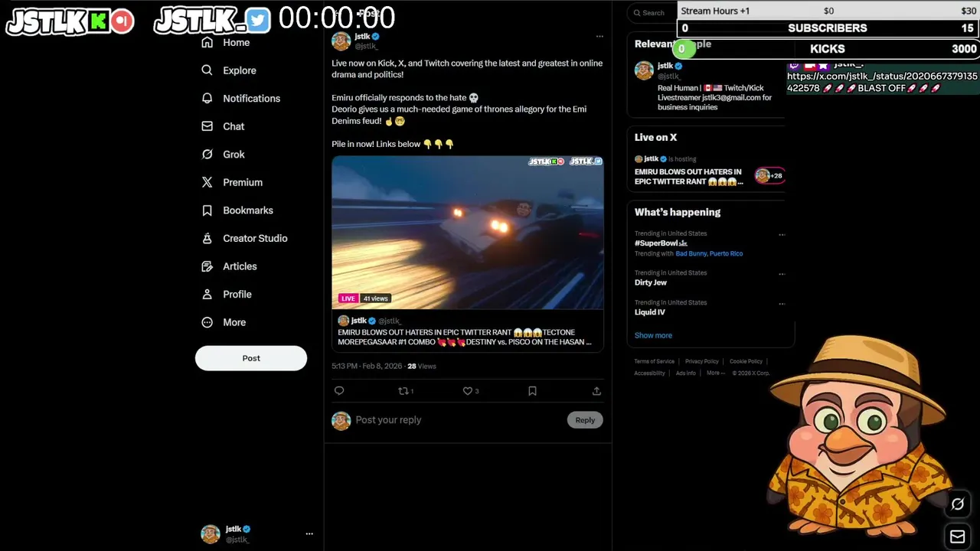Bookmark the post

click(x=532, y=391)
